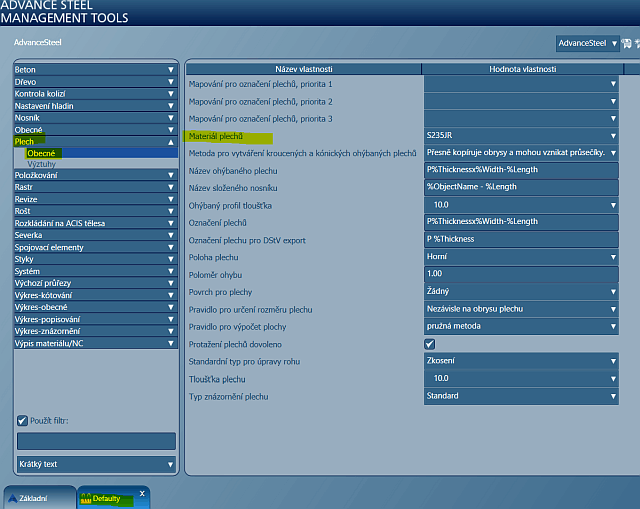Click the database icon next to AdvanceSteel dropdown

(x=626, y=43)
